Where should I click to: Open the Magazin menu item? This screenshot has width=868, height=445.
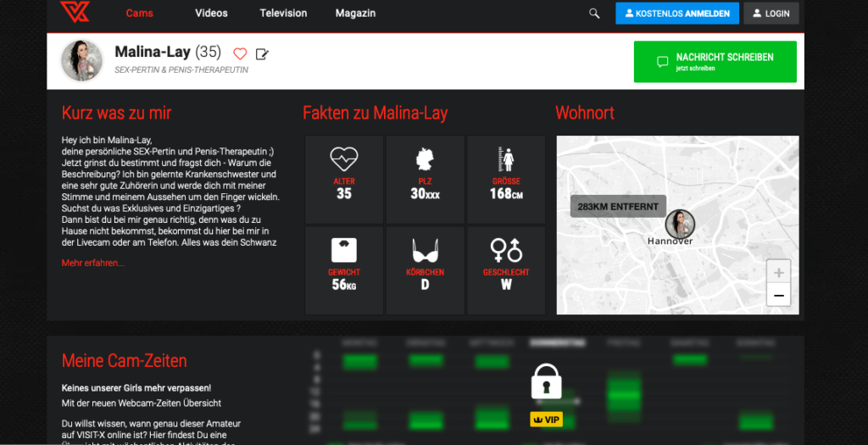coord(355,14)
